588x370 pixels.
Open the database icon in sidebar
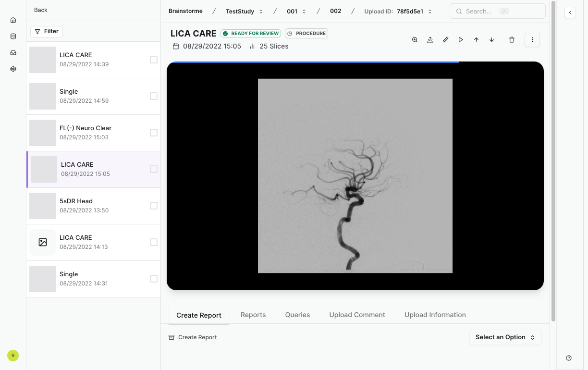tap(13, 36)
